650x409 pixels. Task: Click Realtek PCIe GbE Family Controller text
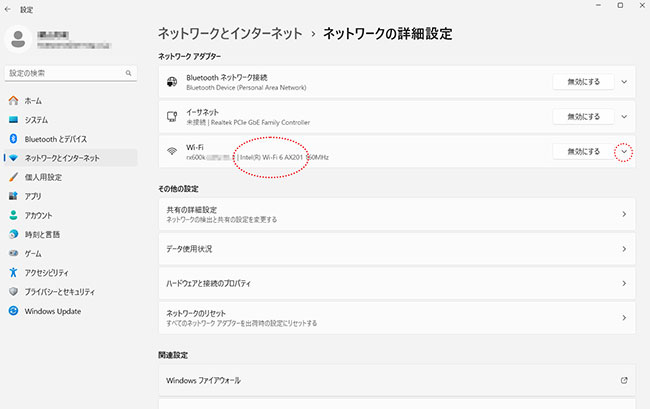[x=260, y=123]
